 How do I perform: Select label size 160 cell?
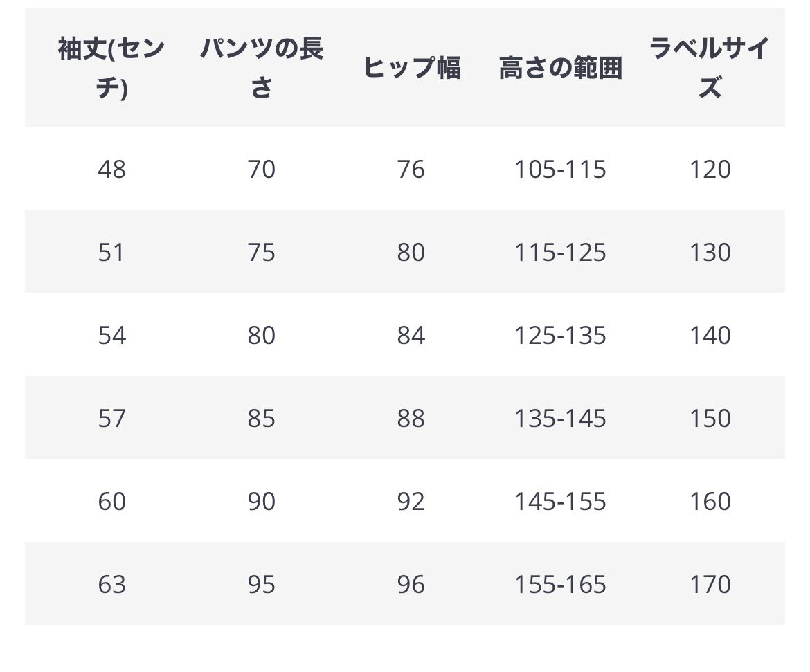pyautogui.click(x=710, y=501)
